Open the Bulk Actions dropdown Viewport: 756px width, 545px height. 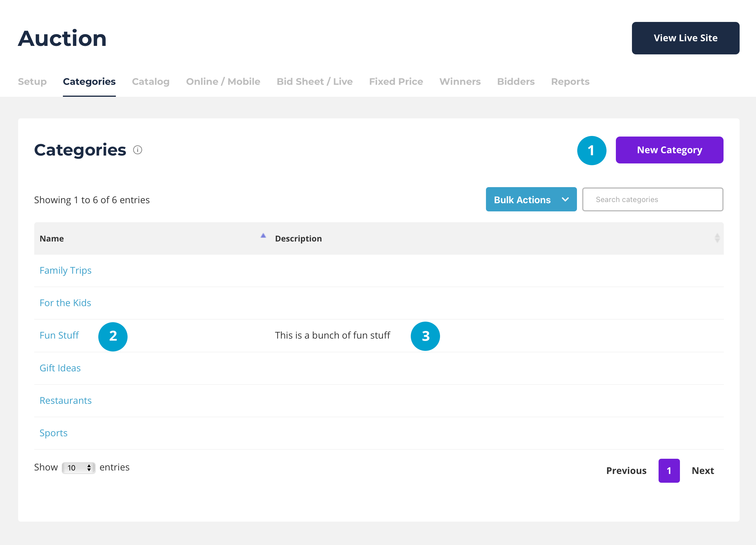click(531, 199)
